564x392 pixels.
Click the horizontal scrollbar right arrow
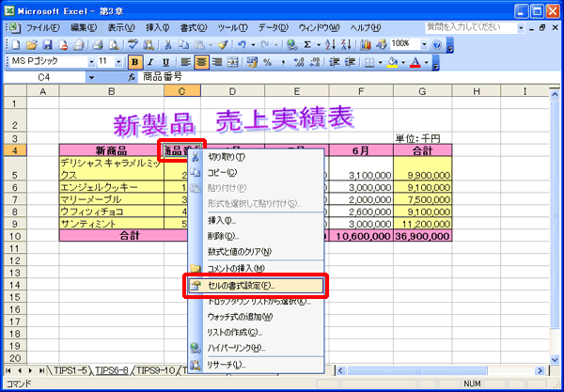540,370
